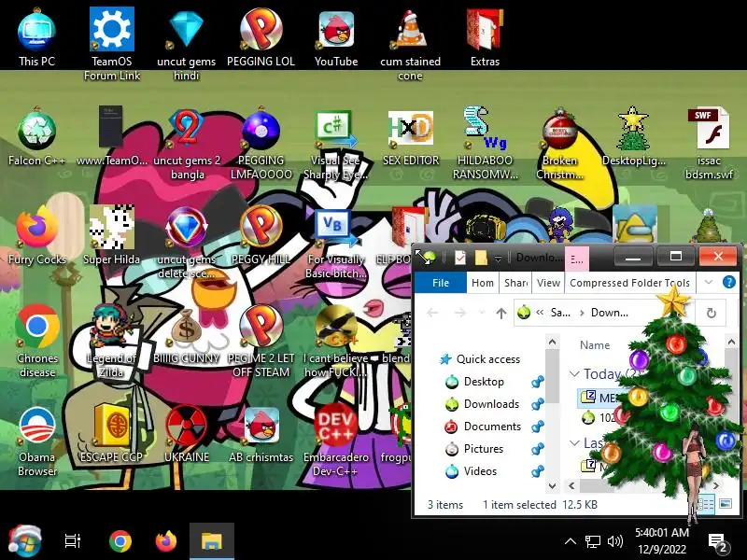Select the ME... zip file under Today

tap(601, 398)
